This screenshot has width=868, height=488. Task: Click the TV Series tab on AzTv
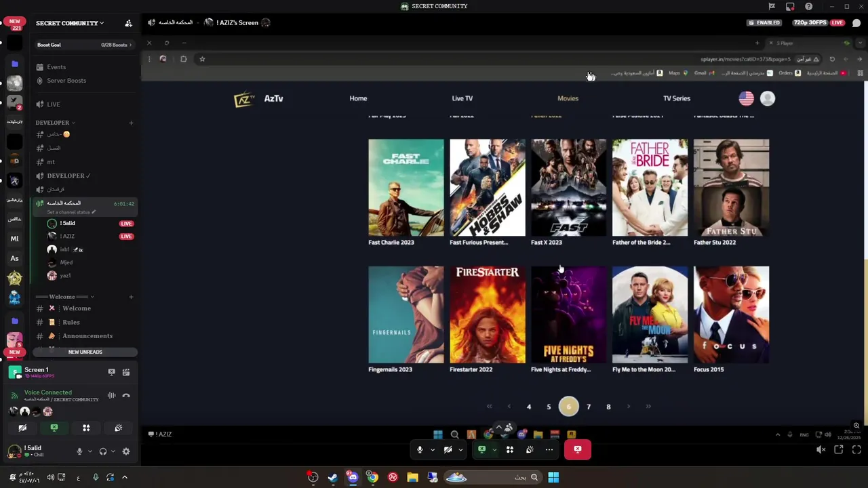(x=677, y=98)
